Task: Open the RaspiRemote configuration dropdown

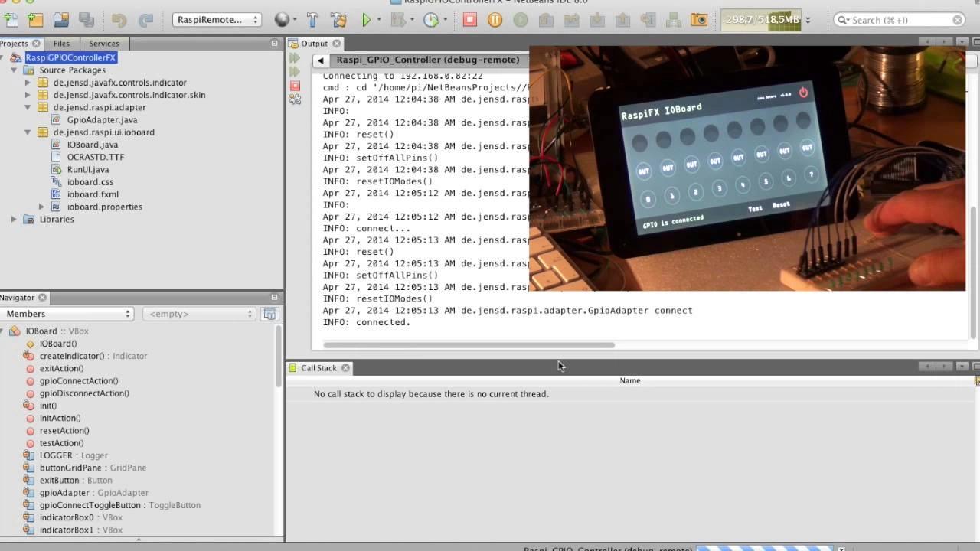Action: pos(217,20)
